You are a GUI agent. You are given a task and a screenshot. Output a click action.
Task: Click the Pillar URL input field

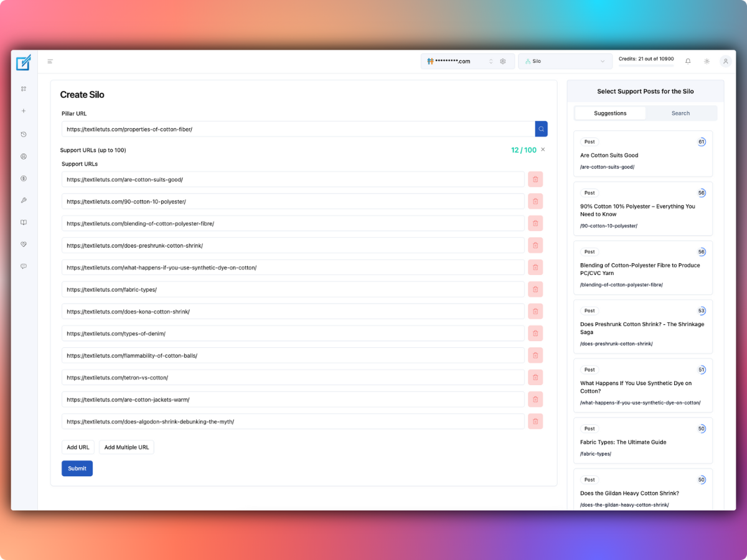(298, 129)
